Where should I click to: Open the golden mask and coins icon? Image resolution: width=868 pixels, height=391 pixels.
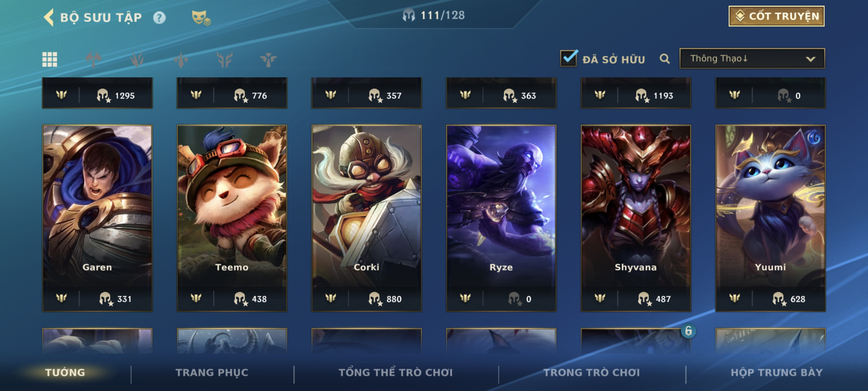coord(201,18)
